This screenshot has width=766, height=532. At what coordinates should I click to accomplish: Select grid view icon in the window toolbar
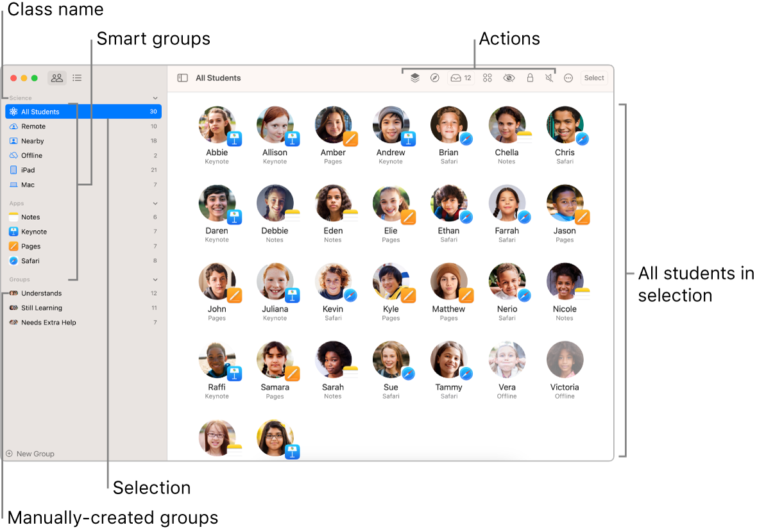click(56, 78)
